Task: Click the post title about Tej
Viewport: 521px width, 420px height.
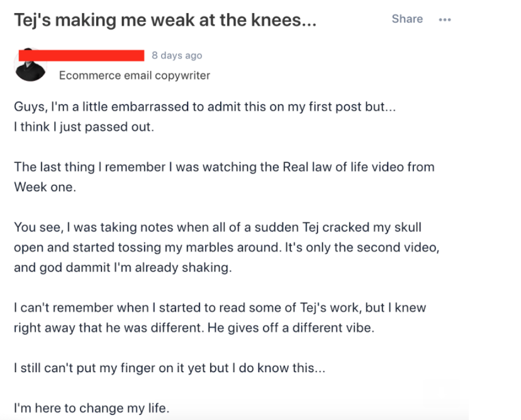Action: pos(165,21)
